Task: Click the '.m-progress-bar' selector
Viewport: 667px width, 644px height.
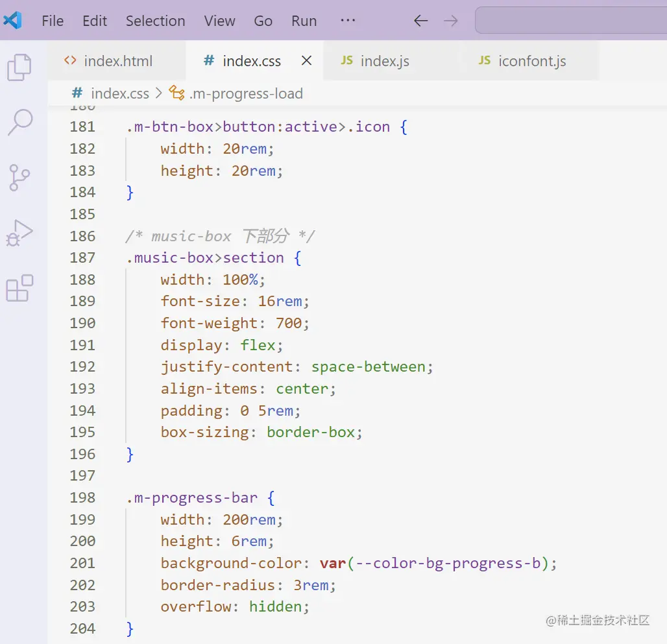Action: coord(192,497)
